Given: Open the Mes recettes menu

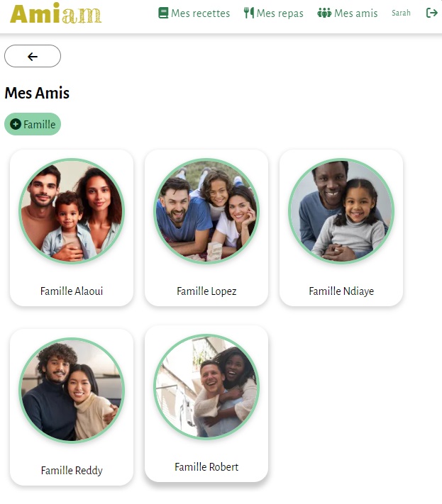Looking at the screenshot, I should 200,13.
